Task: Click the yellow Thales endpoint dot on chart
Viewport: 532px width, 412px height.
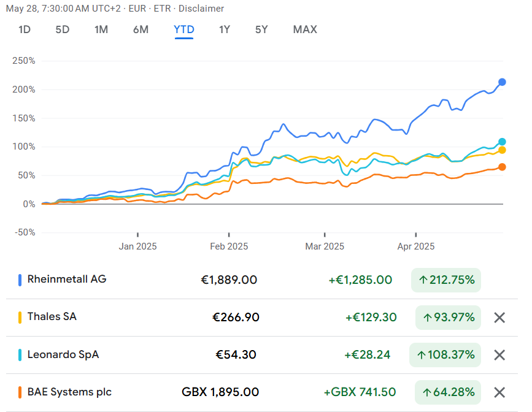Action: click(x=502, y=150)
